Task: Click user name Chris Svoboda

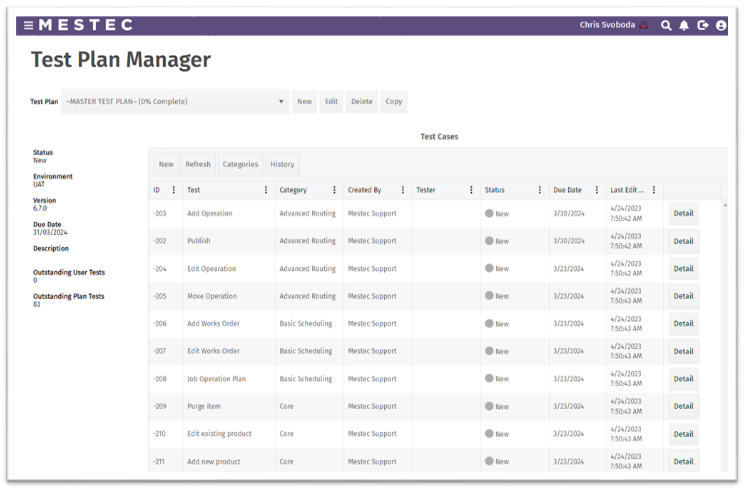Action: pyautogui.click(x=607, y=25)
